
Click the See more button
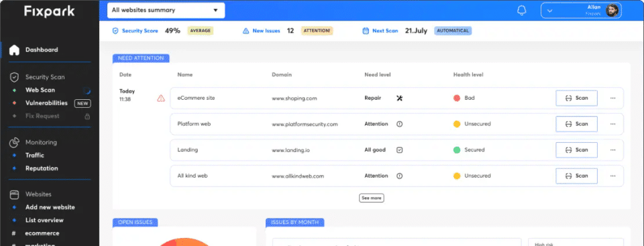click(x=371, y=198)
